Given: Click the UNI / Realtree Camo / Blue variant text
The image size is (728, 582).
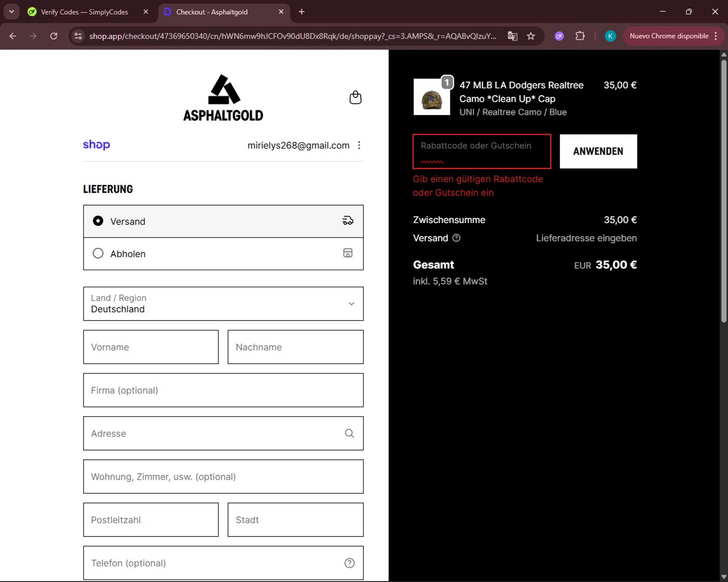Looking at the screenshot, I should click(513, 112).
